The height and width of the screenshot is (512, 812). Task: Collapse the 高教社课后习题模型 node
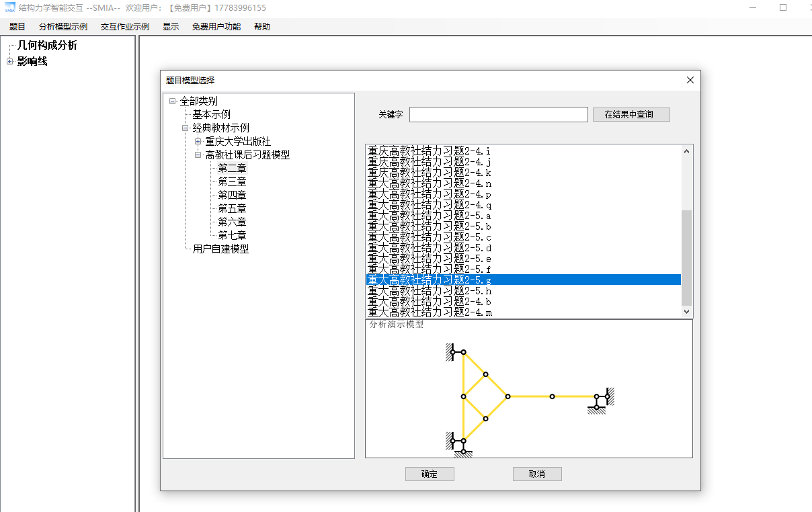[198, 155]
